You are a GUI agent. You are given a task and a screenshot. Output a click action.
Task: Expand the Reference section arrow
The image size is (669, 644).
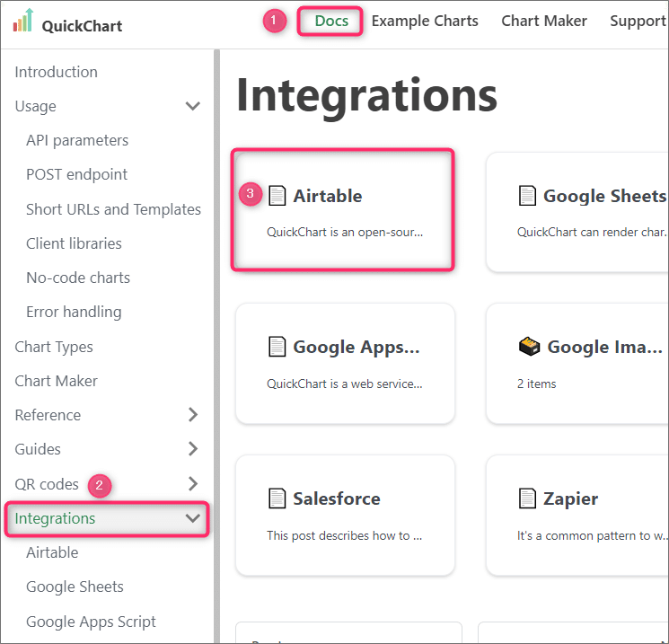point(193,414)
